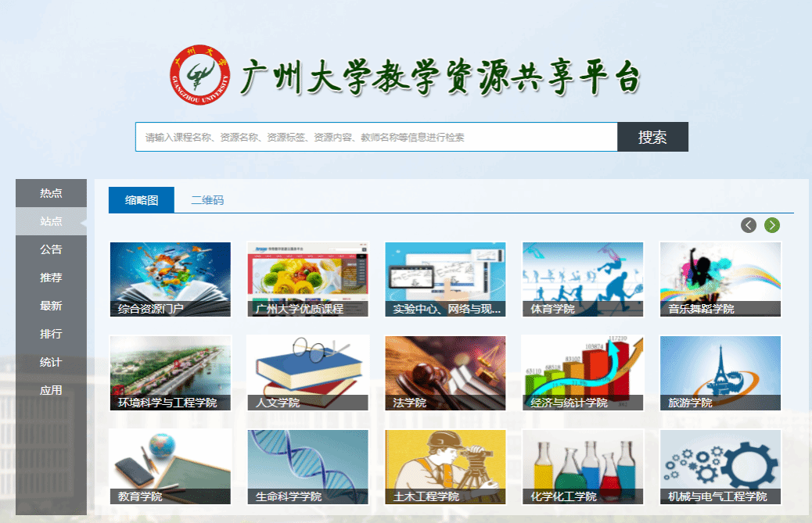Click the 广州大学教学资源共享平台 title

tap(440, 77)
